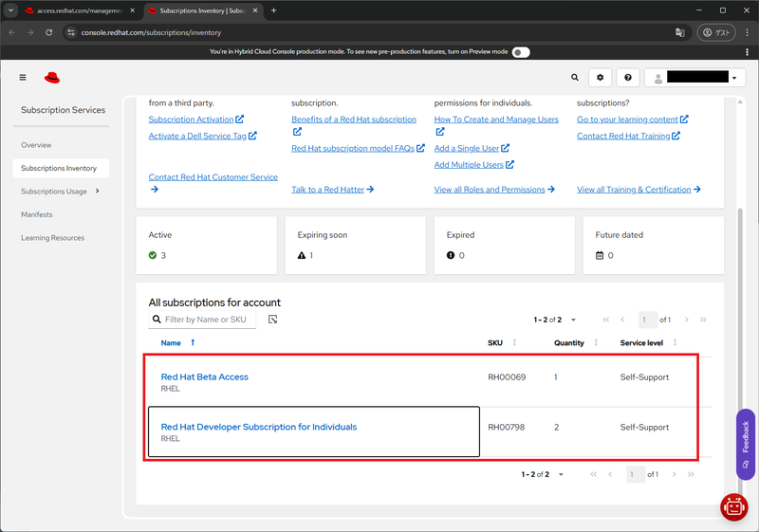This screenshot has width=759, height=532.
Task: Open the Red Hat Beta Access subscription
Action: [204, 376]
